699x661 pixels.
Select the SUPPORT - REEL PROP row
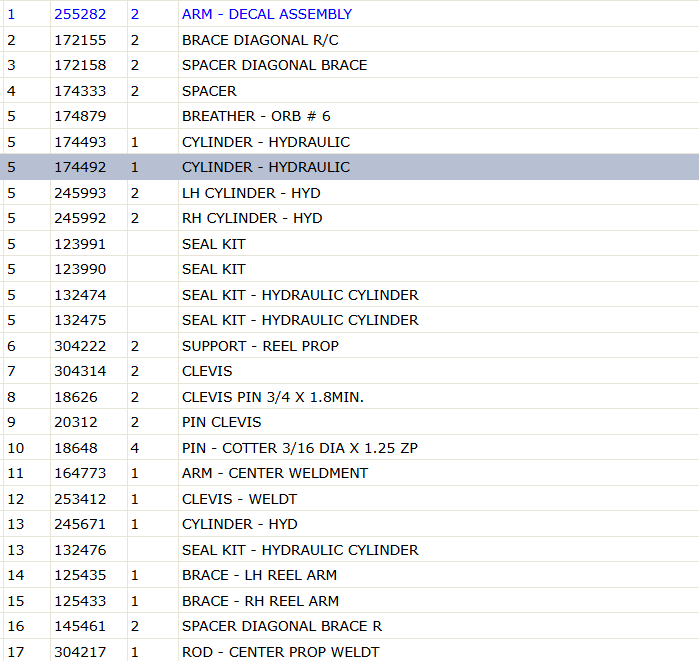pos(350,346)
